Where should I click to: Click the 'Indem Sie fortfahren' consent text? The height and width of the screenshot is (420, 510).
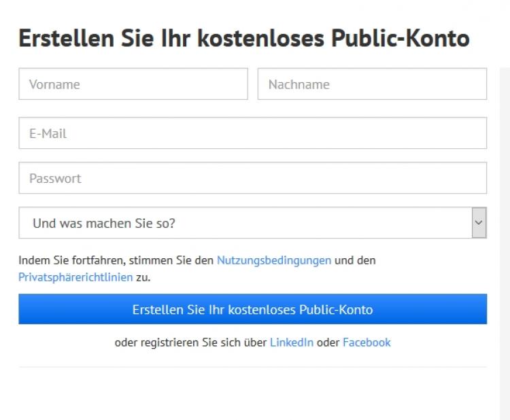116,260
